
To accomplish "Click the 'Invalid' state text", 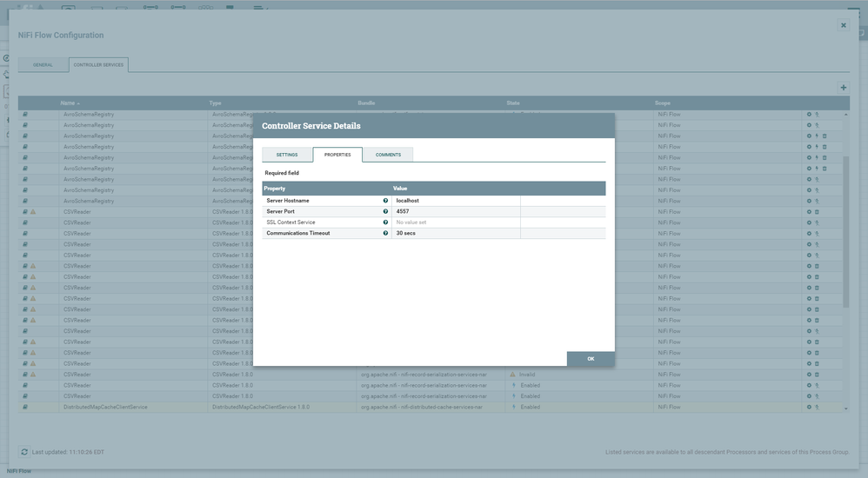I will click(x=527, y=375).
